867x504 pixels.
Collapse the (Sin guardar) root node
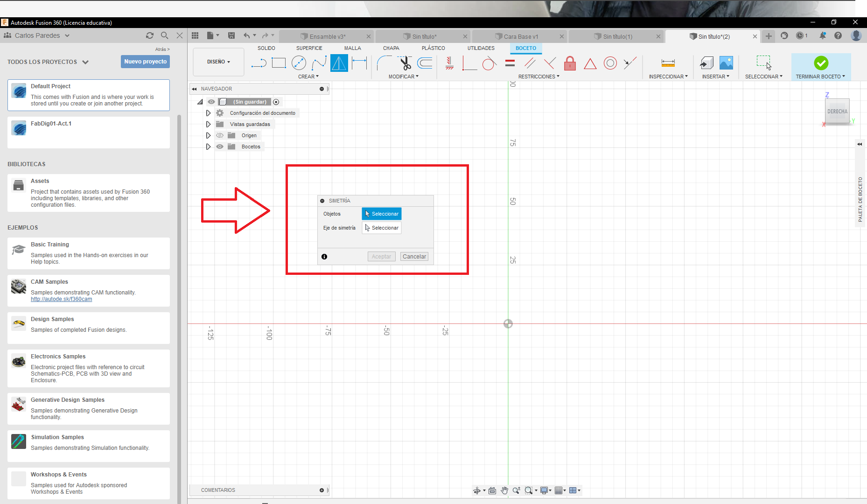(200, 102)
